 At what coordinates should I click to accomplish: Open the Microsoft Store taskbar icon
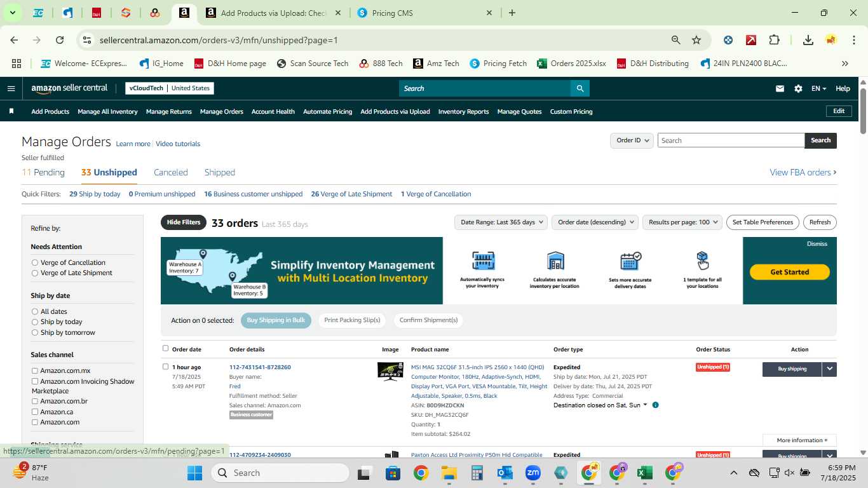pos(393,473)
